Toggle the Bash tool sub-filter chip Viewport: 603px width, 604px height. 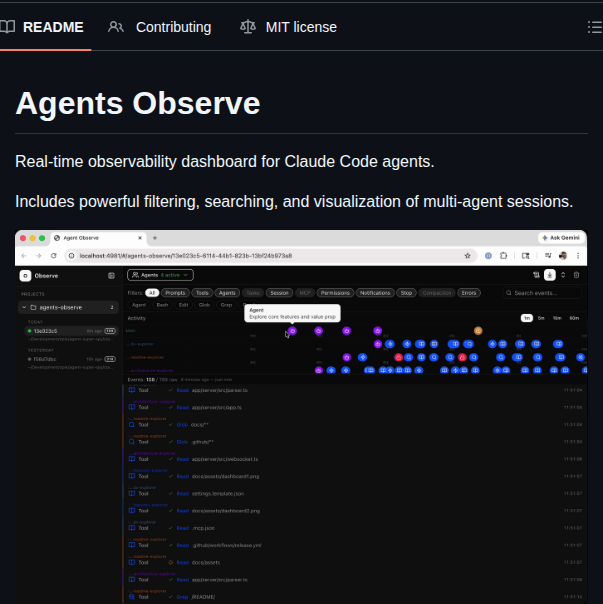pyautogui.click(x=162, y=305)
